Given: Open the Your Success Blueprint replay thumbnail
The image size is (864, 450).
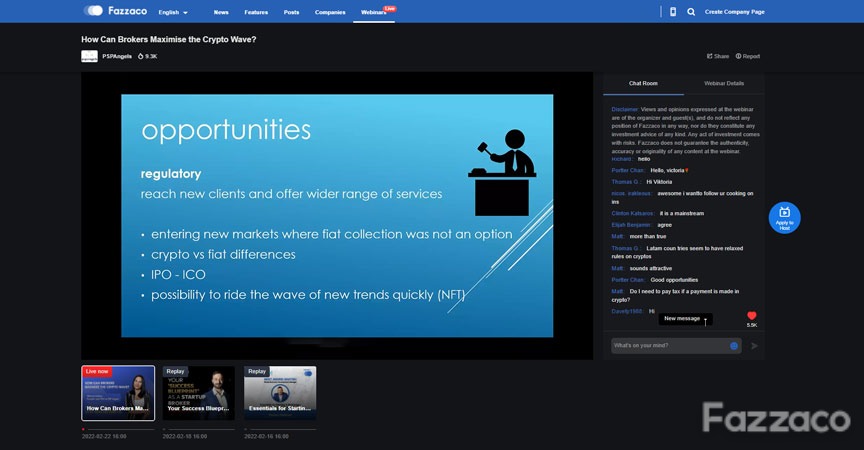Looking at the screenshot, I should tap(198, 393).
